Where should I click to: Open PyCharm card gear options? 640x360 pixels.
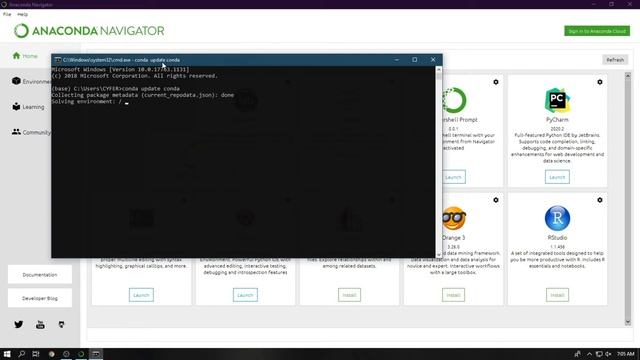(x=600, y=82)
